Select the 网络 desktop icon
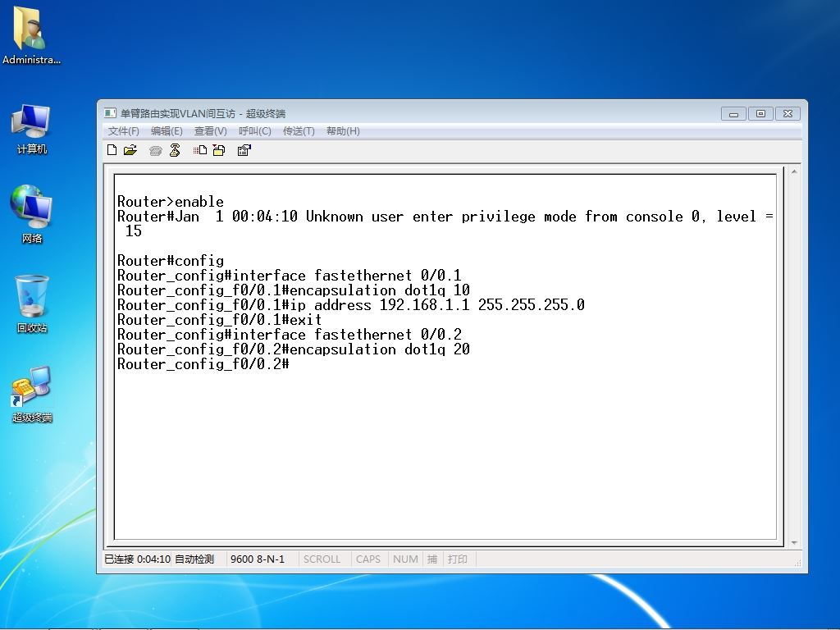 pos(32,214)
